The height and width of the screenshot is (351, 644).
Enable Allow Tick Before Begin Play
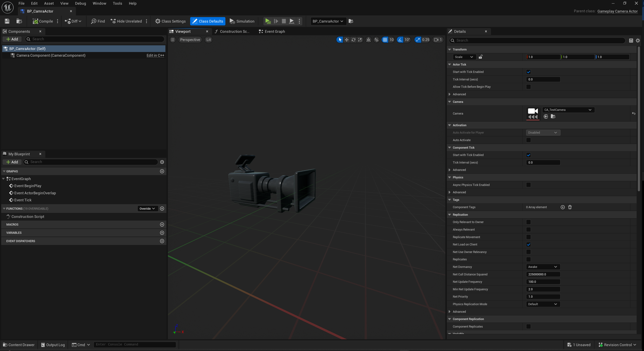click(x=528, y=87)
